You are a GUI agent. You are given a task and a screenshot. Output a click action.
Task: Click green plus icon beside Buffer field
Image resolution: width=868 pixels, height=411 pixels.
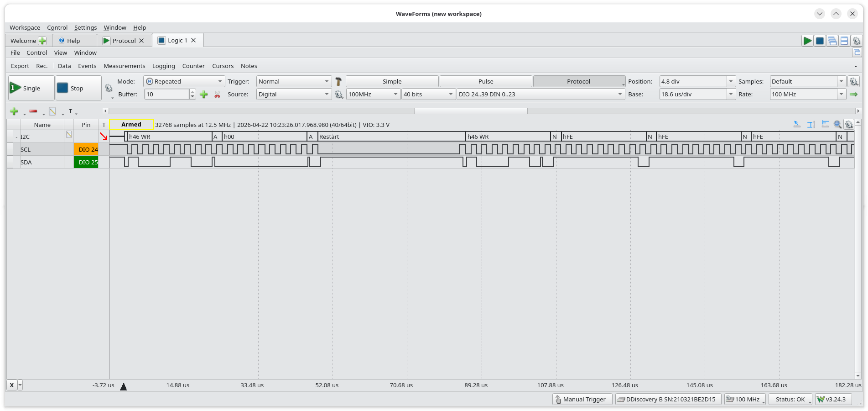pos(204,95)
